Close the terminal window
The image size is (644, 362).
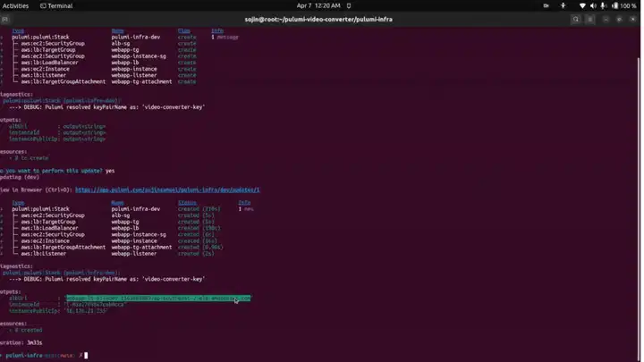point(633,20)
